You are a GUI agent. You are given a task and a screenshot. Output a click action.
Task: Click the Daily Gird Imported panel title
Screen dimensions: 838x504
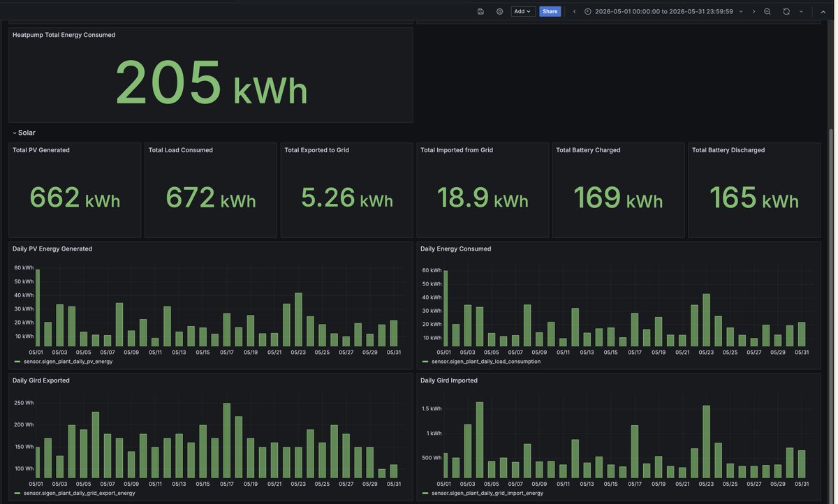tap(448, 380)
